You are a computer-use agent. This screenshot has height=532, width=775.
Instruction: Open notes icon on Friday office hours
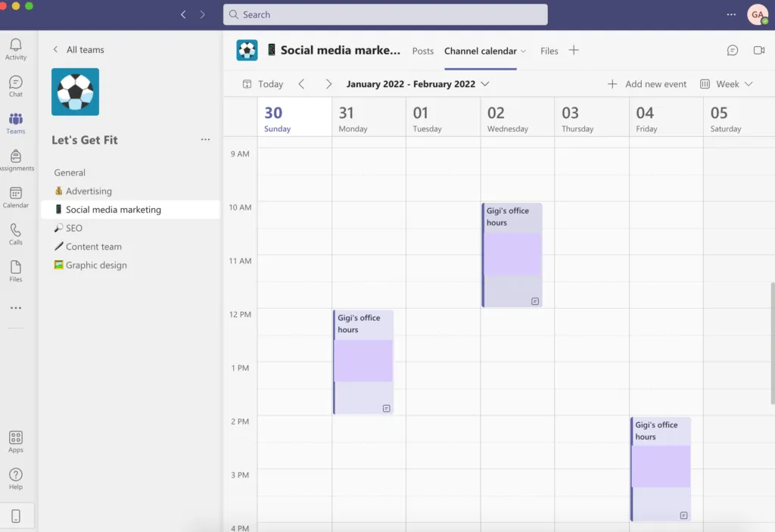pyautogui.click(x=683, y=515)
